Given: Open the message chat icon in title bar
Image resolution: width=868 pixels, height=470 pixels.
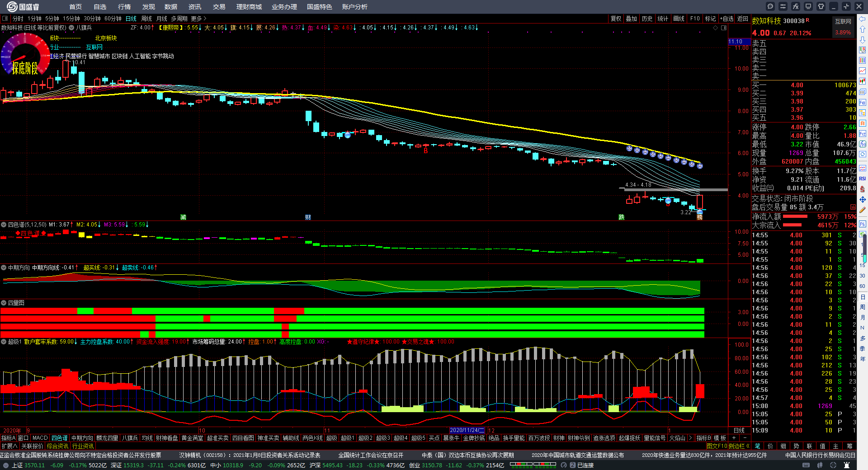Looking at the screenshot, I should tap(770, 6).
